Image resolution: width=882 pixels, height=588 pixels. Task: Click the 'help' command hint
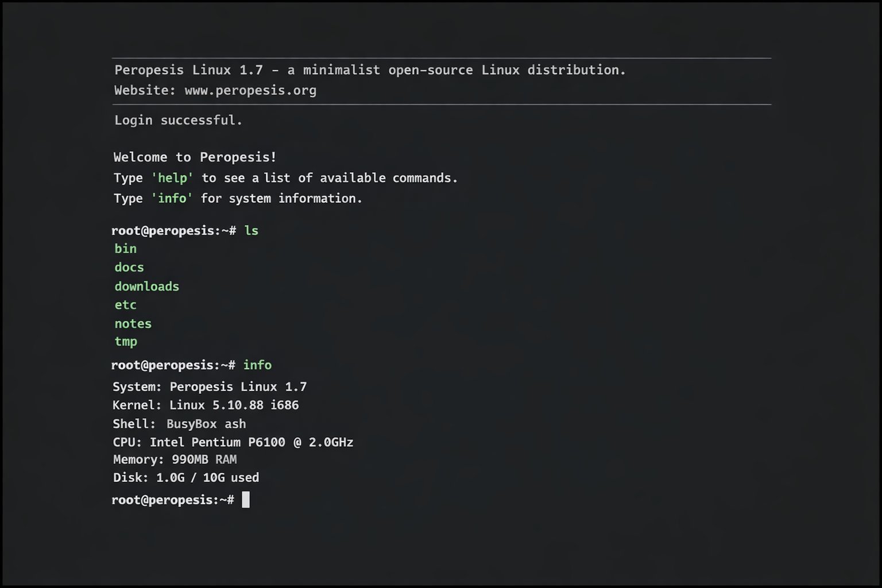tap(172, 178)
